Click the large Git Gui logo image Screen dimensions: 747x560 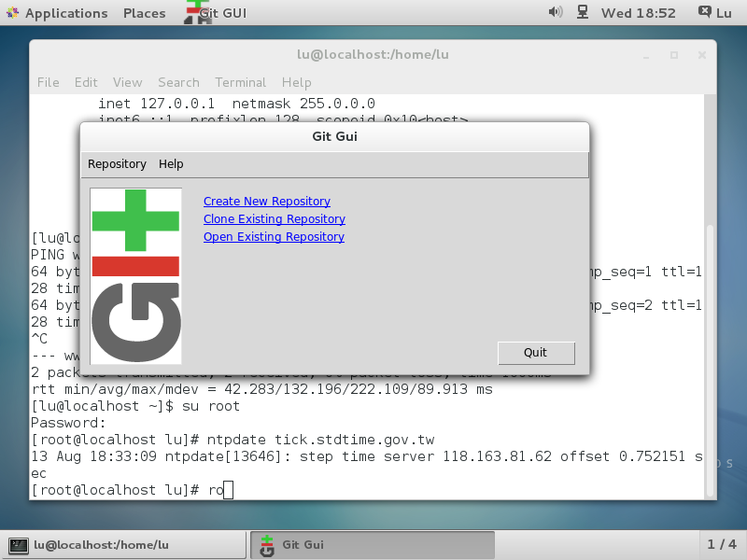tap(135, 275)
